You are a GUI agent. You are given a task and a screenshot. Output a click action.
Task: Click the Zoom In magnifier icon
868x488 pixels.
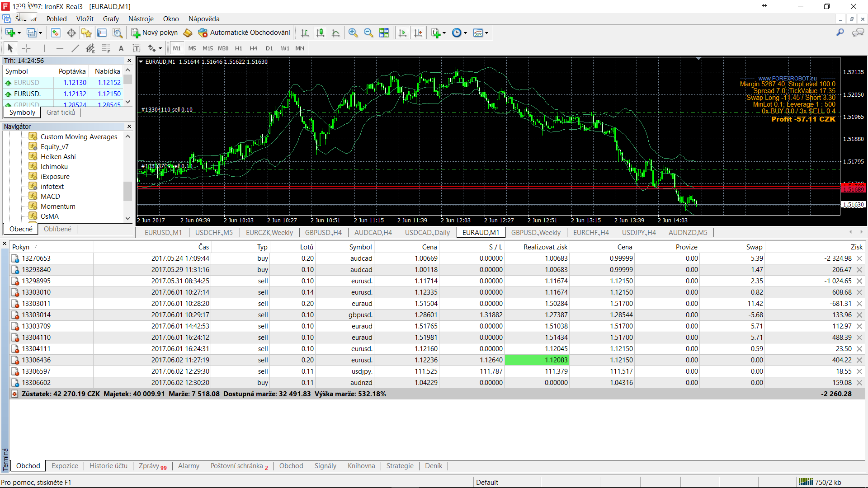point(353,33)
